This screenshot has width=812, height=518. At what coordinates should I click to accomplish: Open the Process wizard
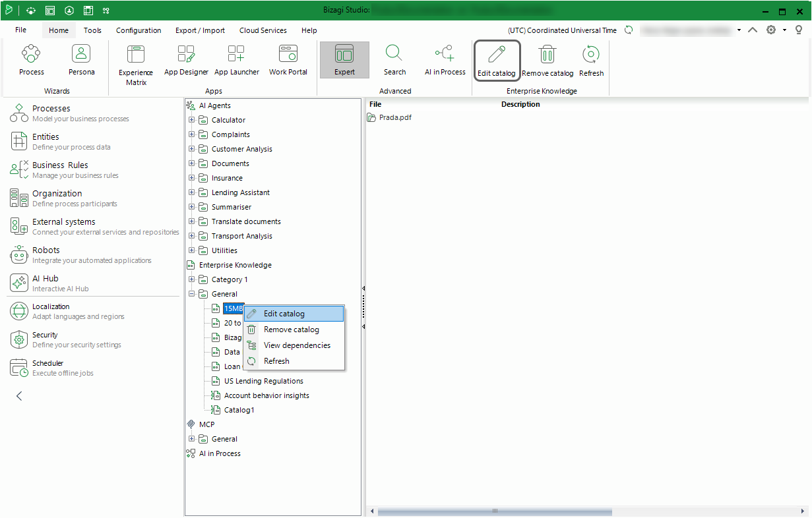31,61
